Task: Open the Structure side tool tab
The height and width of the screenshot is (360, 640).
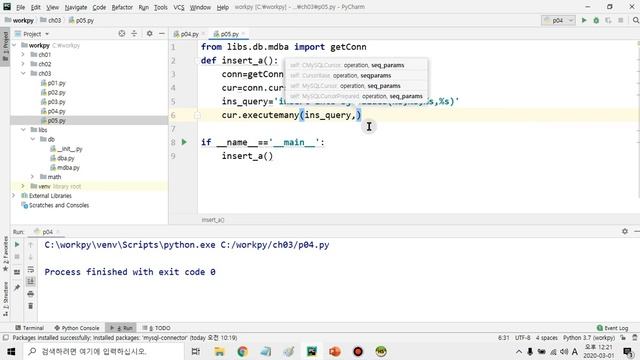Action: (x=5, y=299)
